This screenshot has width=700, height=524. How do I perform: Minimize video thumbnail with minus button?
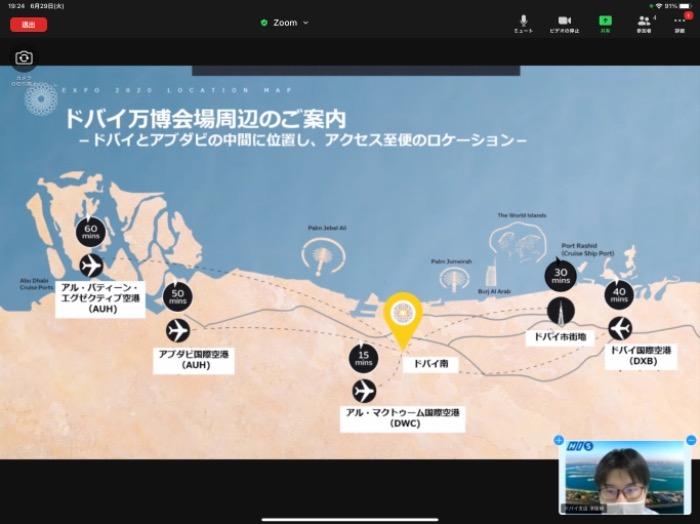[690, 441]
